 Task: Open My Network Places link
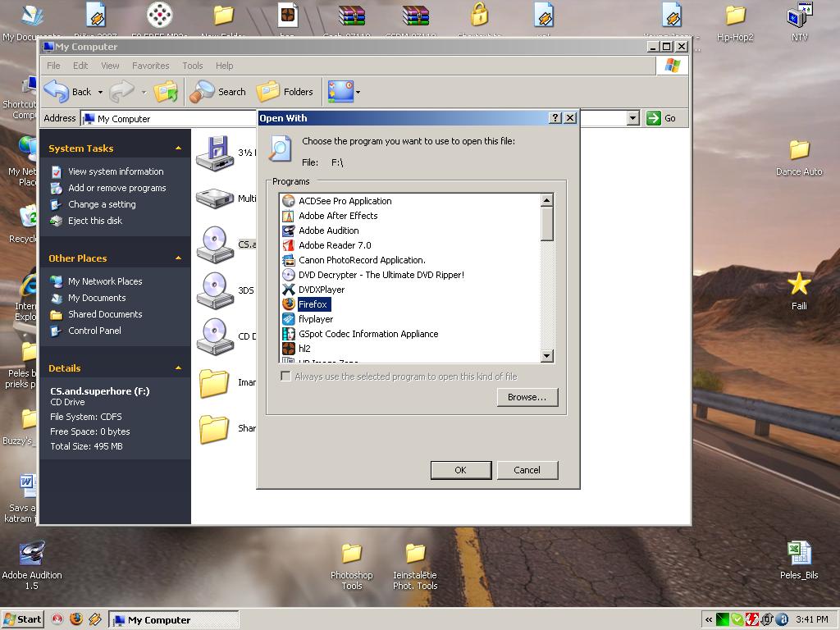tap(105, 281)
